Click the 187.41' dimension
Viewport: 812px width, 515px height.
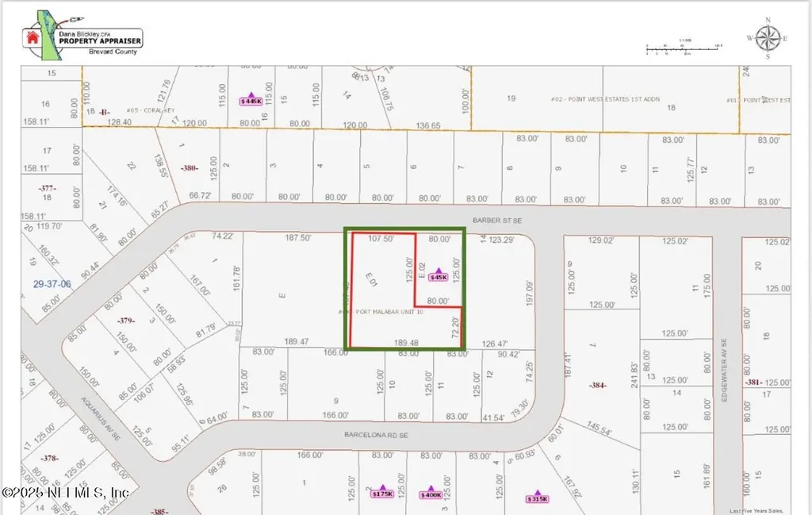pos(568,365)
